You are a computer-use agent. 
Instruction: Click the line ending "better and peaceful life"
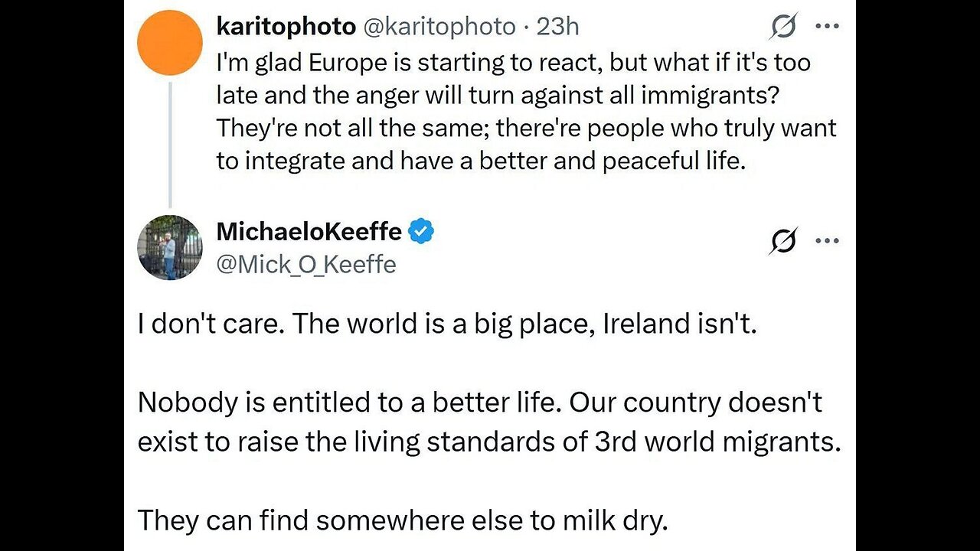pyautogui.click(x=481, y=161)
